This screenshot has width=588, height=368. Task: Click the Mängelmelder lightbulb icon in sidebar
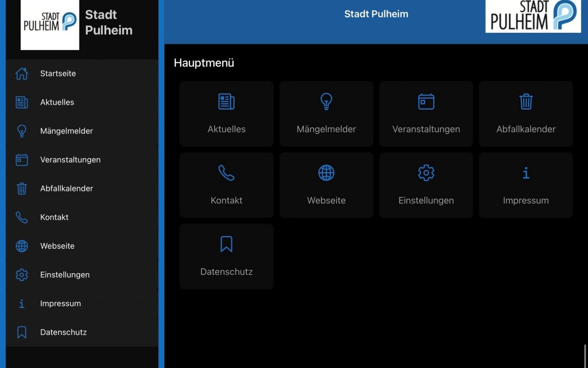pyautogui.click(x=22, y=131)
